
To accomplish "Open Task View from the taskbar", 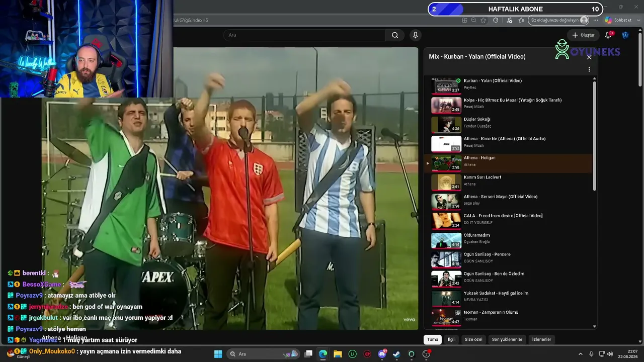I will click(308, 354).
